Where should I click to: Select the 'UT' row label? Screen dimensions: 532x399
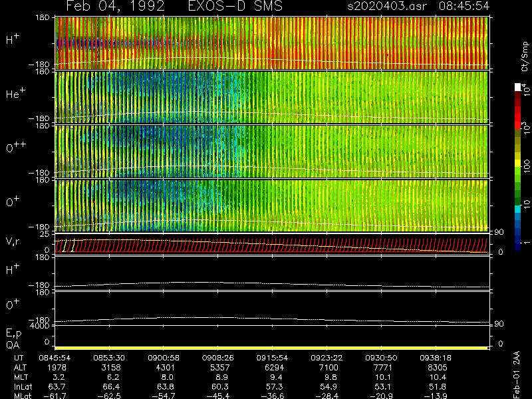tap(19, 358)
